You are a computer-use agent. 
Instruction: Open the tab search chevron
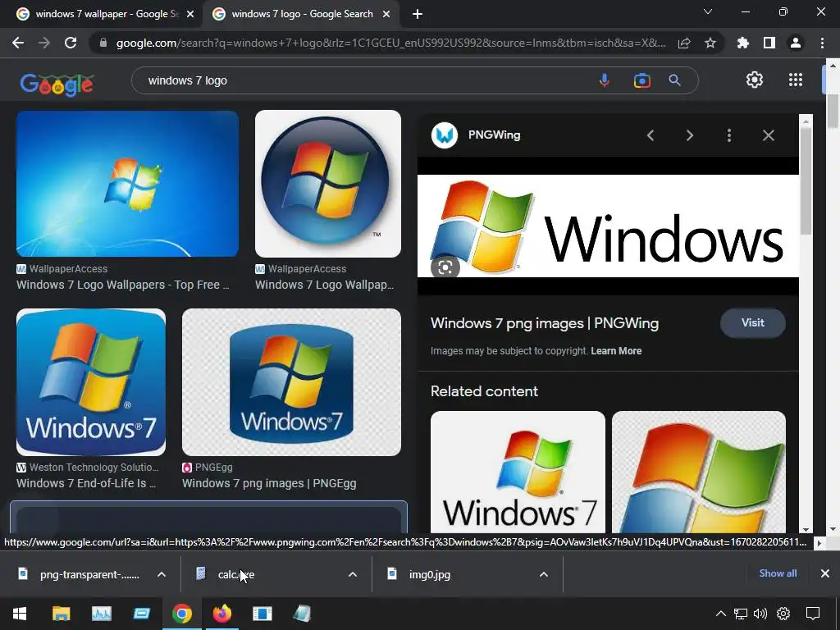click(x=708, y=11)
